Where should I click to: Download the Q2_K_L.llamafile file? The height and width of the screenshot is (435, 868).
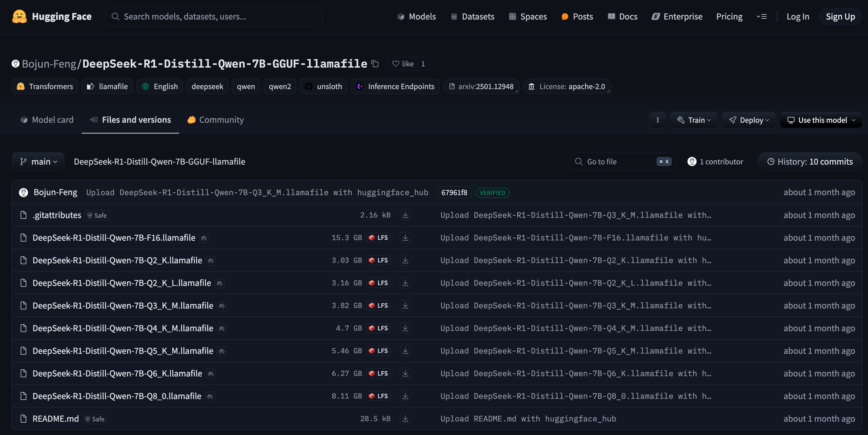405,283
